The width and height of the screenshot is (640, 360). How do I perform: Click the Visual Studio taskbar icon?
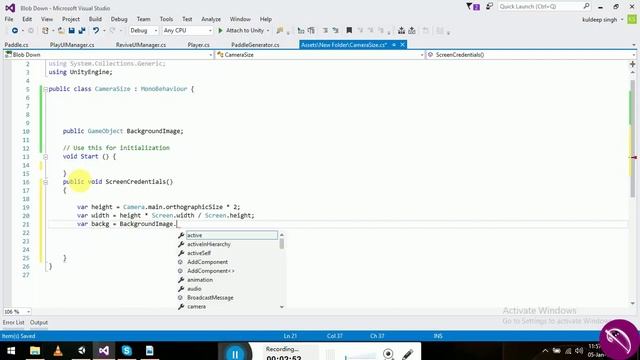104,351
